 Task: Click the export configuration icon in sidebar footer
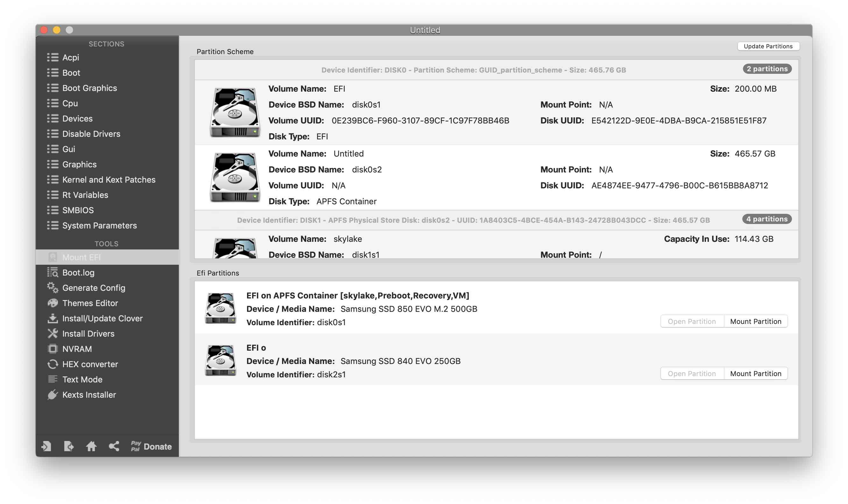(69, 446)
